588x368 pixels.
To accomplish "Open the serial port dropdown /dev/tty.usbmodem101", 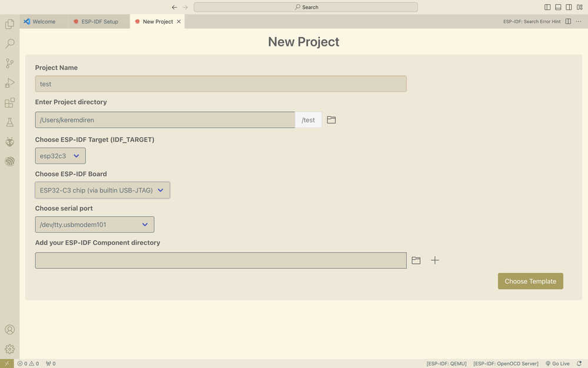I will tap(94, 224).
